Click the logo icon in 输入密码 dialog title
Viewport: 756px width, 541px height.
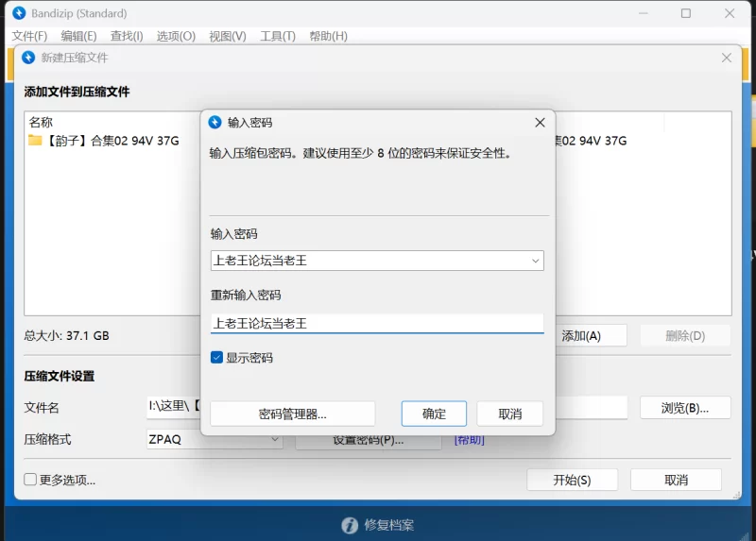[215, 123]
